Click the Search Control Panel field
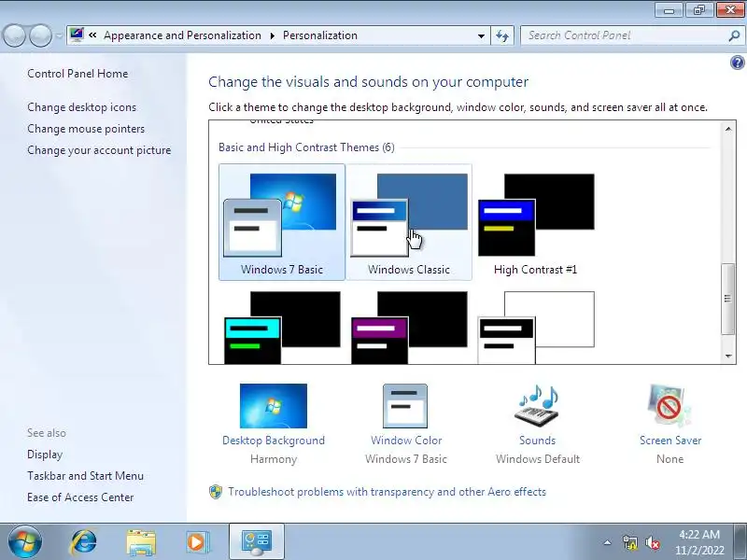 point(627,35)
